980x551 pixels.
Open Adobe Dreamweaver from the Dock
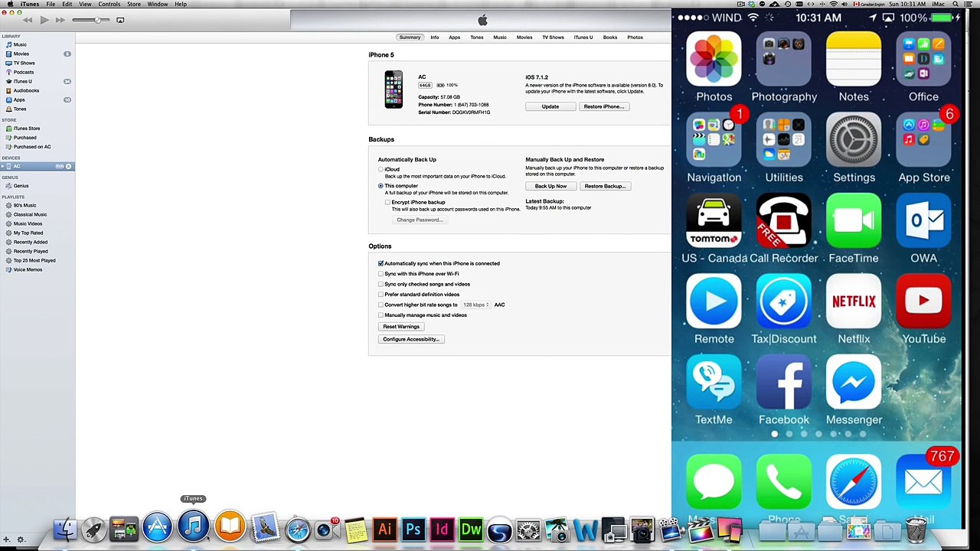471,530
